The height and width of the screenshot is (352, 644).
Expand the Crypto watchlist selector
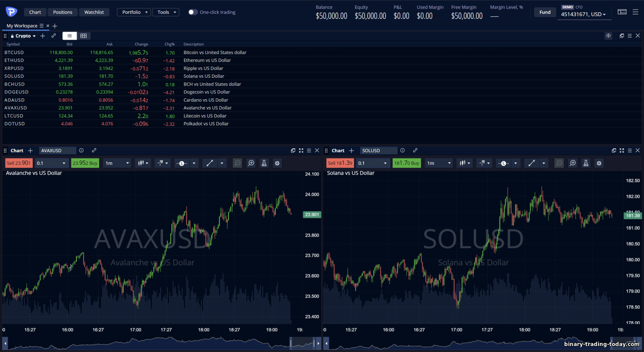[24, 36]
